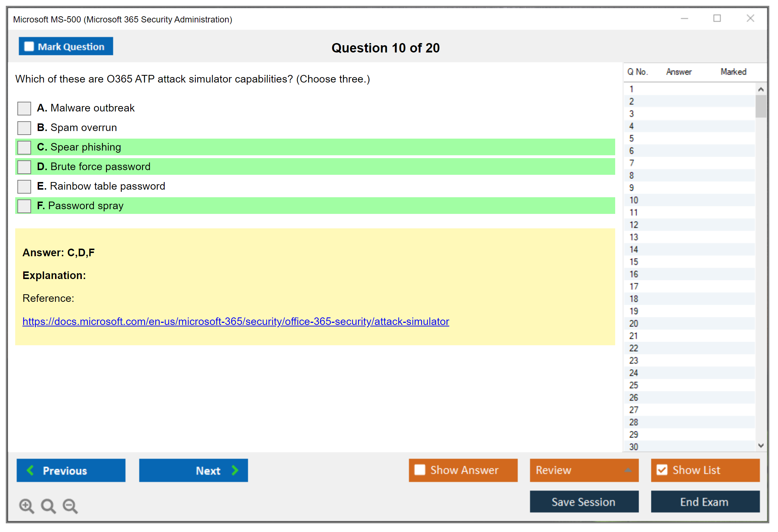Viewport: 778px width, 532px height.
Task: Expand the Review dropdown menu
Action: [x=628, y=470]
